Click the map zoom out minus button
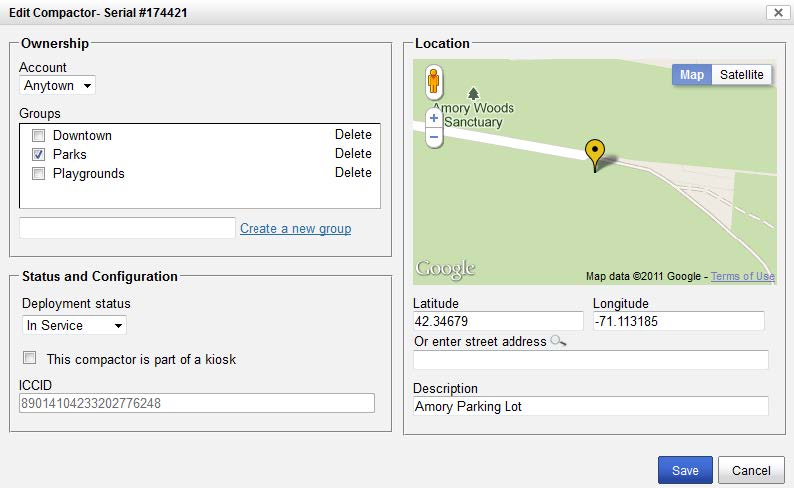The height and width of the screenshot is (488, 794). (434, 137)
